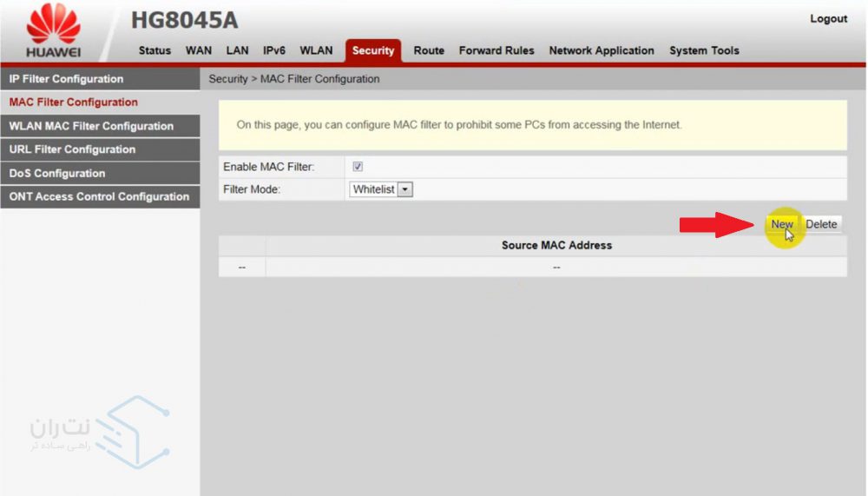The image size is (868, 496).
Task: Select the IPv6 tab
Action: click(x=274, y=50)
